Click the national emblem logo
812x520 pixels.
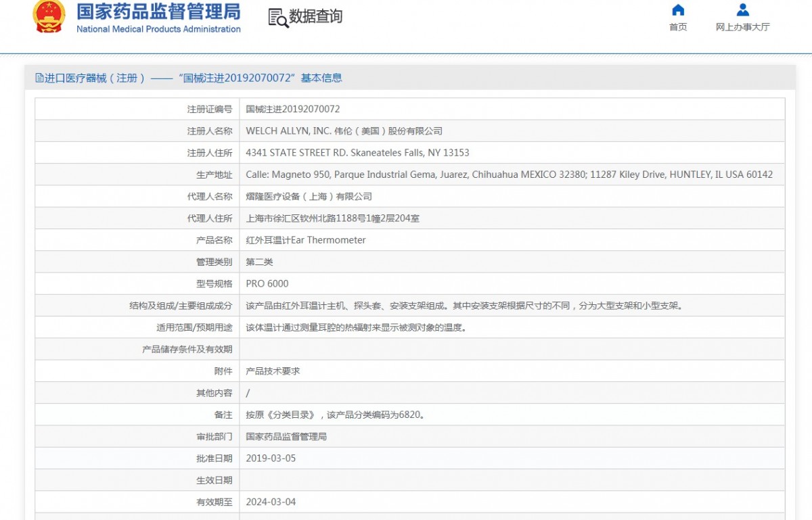point(49,16)
